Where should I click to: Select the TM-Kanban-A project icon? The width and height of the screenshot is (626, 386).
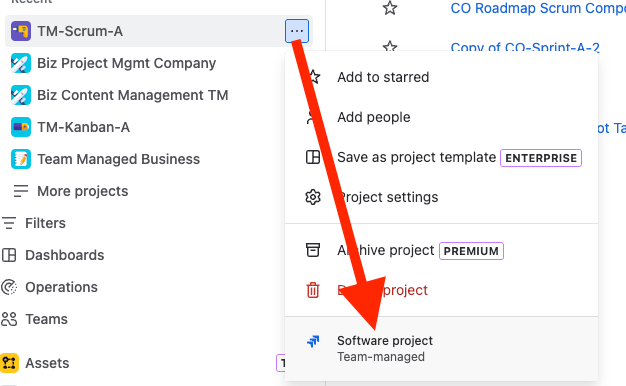click(x=21, y=127)
